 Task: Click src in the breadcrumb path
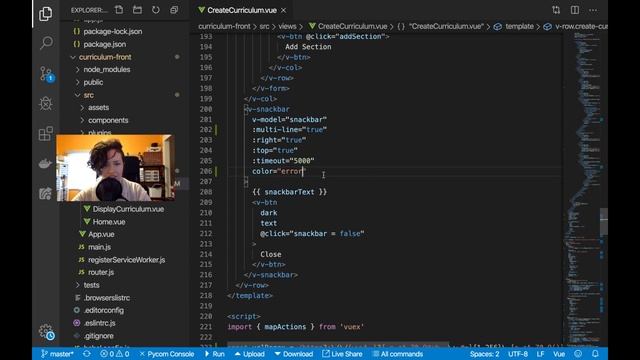coord(264,26)
